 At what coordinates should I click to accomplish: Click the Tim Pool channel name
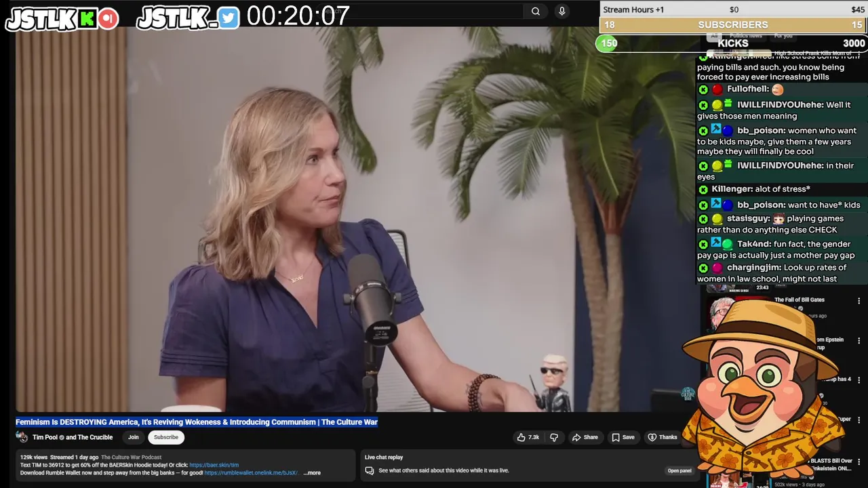[x=45, y=437]
